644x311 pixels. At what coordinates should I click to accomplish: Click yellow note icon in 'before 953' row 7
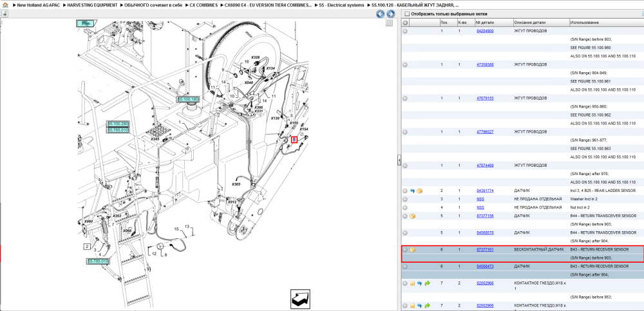click(413, 283)
